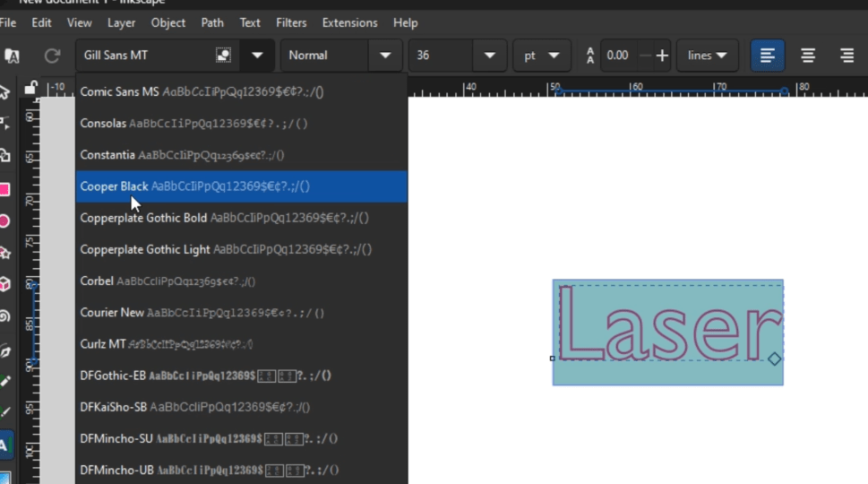
Task: Click the Gill Sans MT font name field
Action: pyautogui.click(x=143, y=56)
